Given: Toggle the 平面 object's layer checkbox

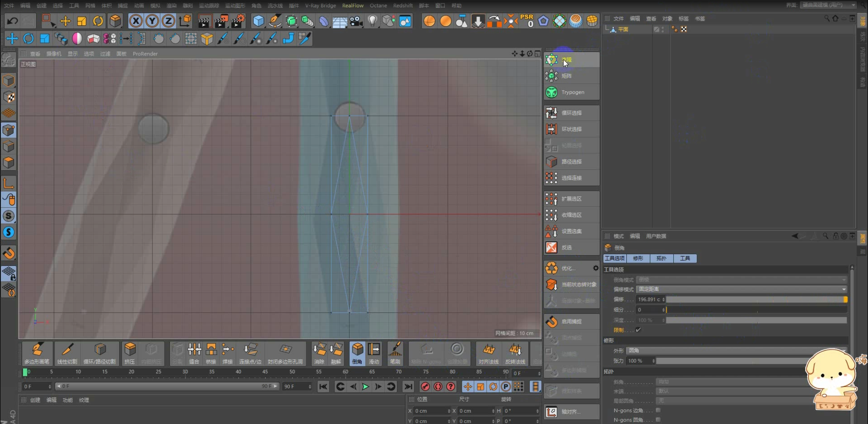Looking at the screenshot, I should [x=656, y=29].
